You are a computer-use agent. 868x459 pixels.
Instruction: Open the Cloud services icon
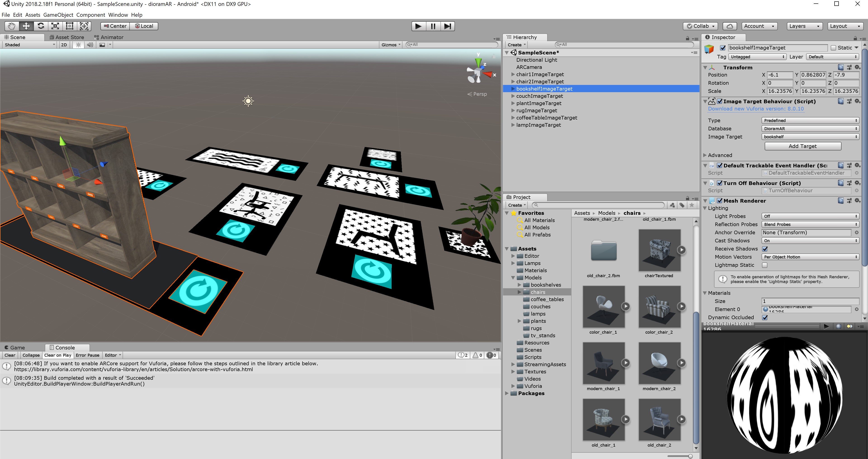pos(729,26)
